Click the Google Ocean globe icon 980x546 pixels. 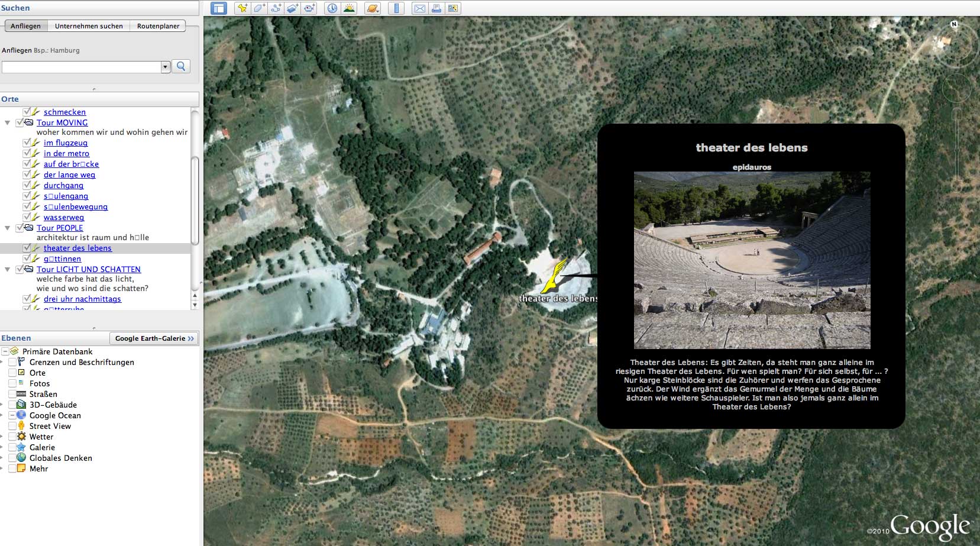coord(21,415)
